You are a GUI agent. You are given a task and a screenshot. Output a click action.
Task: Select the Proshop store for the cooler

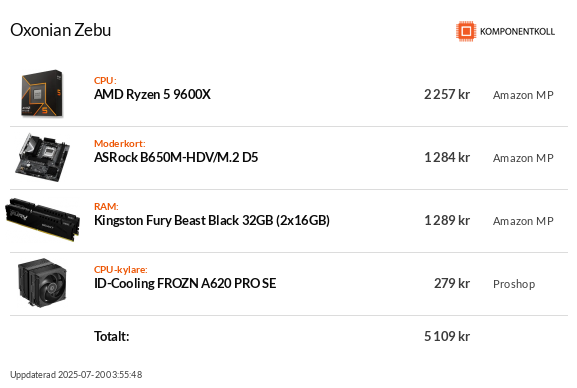(514, 284)
